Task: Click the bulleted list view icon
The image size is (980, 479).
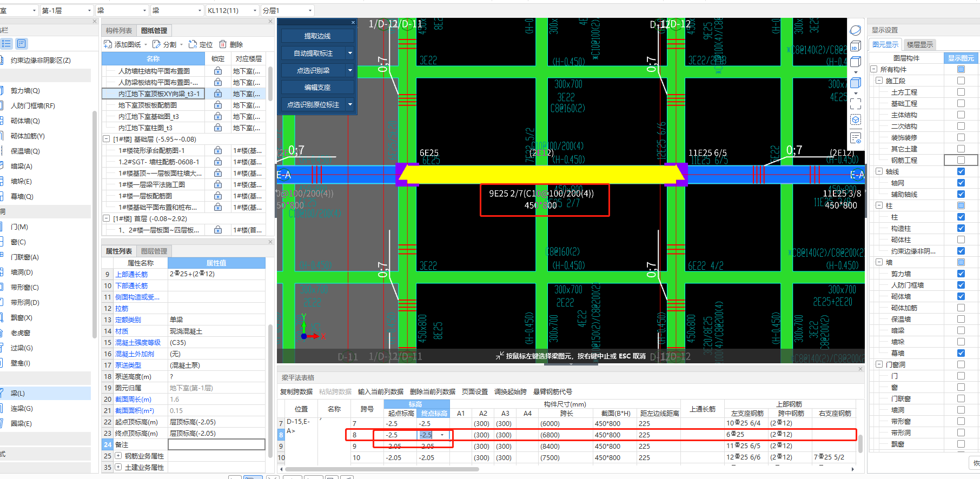Action: (x=6, y=44)
